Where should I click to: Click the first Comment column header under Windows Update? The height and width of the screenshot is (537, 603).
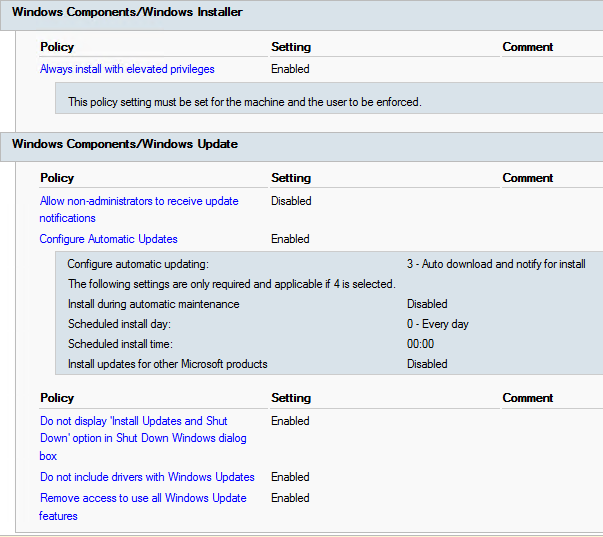528,178
